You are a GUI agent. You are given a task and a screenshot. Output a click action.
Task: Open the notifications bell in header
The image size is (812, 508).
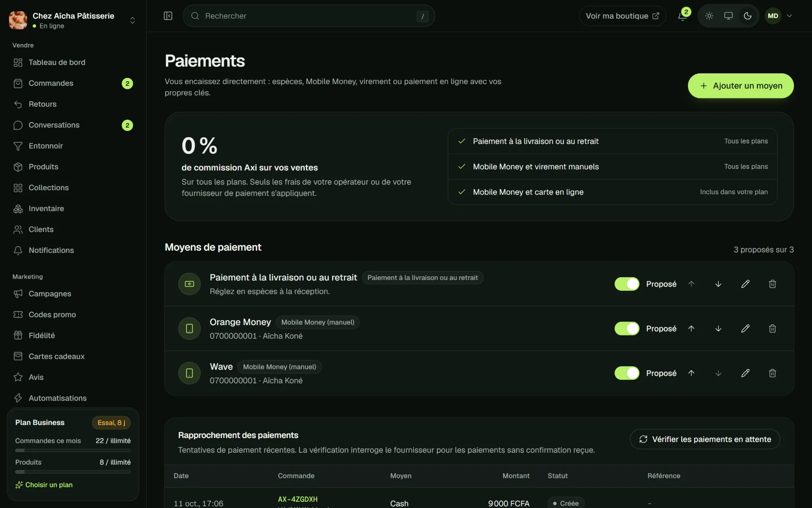click(683, 16)
